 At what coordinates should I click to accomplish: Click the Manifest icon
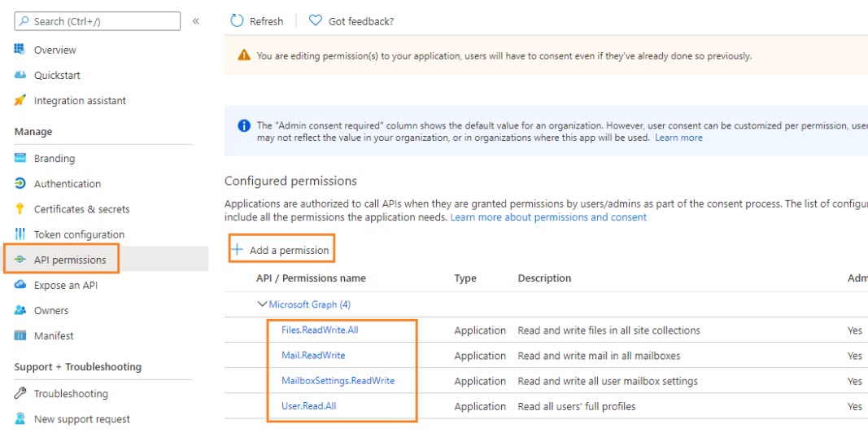coord(20,336)
